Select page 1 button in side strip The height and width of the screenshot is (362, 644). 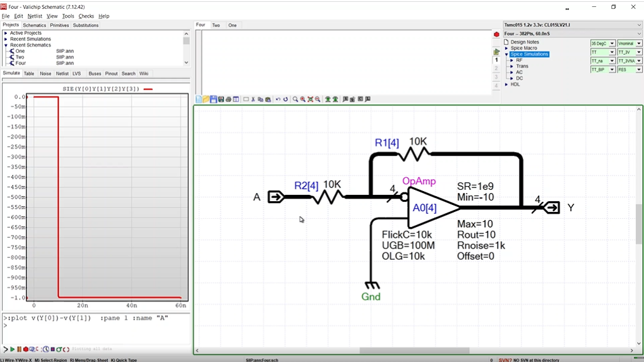[x=496, y=61]
